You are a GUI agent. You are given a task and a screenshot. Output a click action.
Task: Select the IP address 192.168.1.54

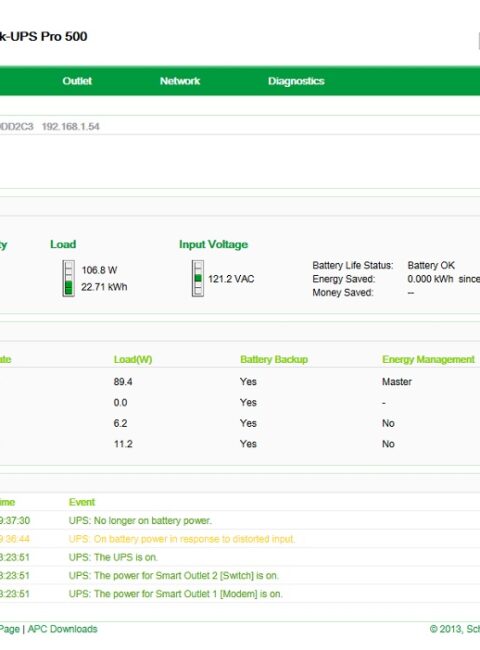click(x=70, y=126)
